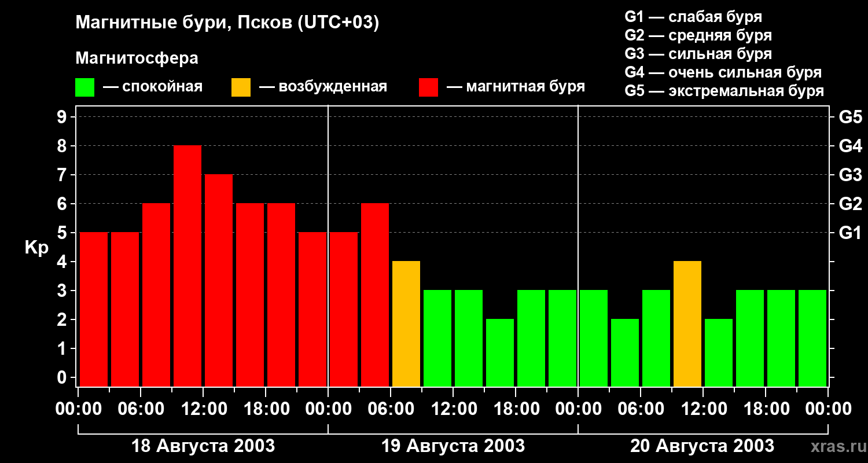
Task: Click the red bar reaching Kp 7
Action: [x=219, y=280]
